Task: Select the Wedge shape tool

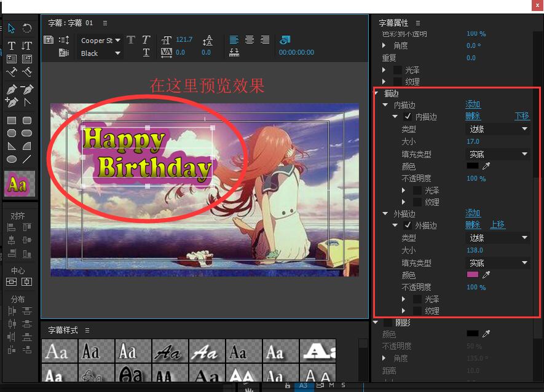Action: pyautogui.click(x=12, y=146)
